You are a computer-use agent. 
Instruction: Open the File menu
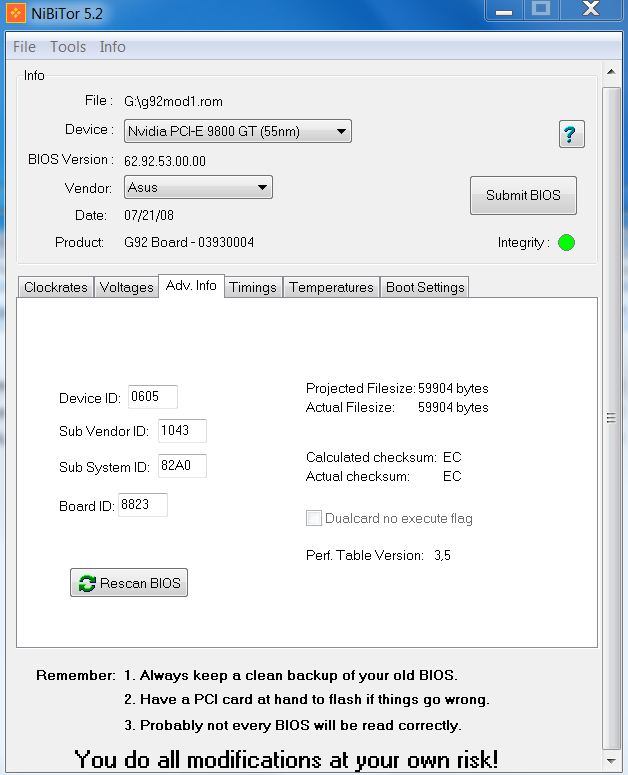24,47
